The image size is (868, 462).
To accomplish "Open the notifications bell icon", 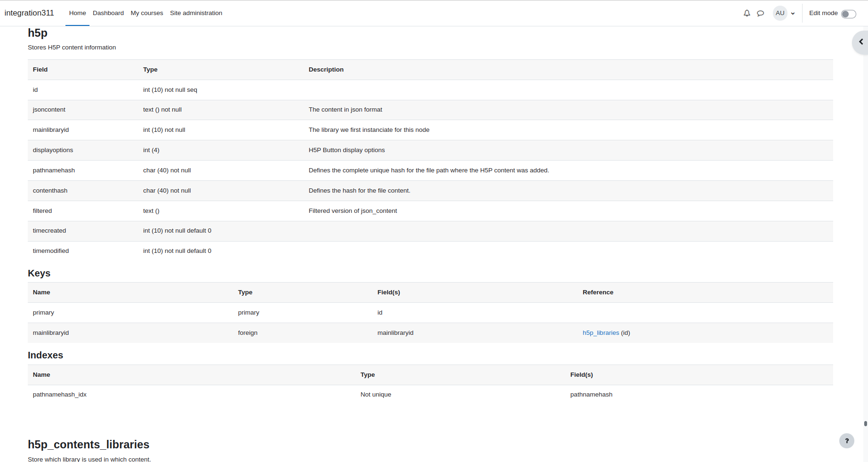I will (747, 13).
